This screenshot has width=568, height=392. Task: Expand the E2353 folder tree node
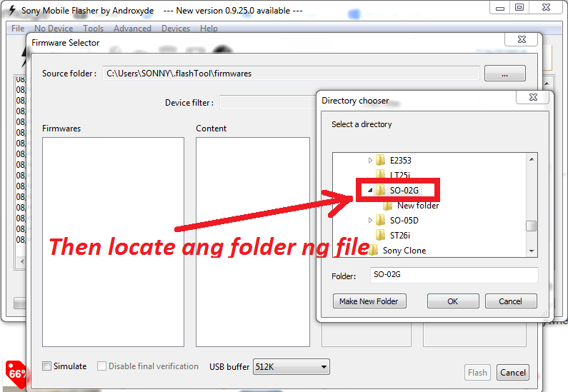point(370,160)
